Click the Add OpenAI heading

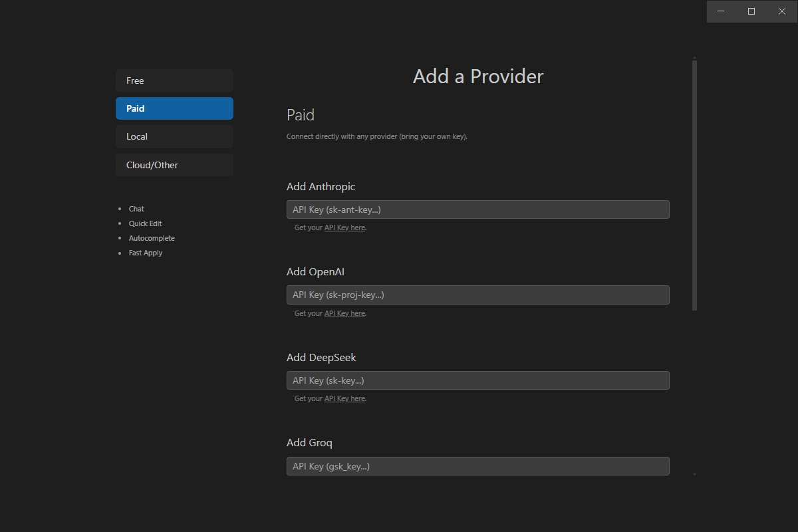pos(315,272)
